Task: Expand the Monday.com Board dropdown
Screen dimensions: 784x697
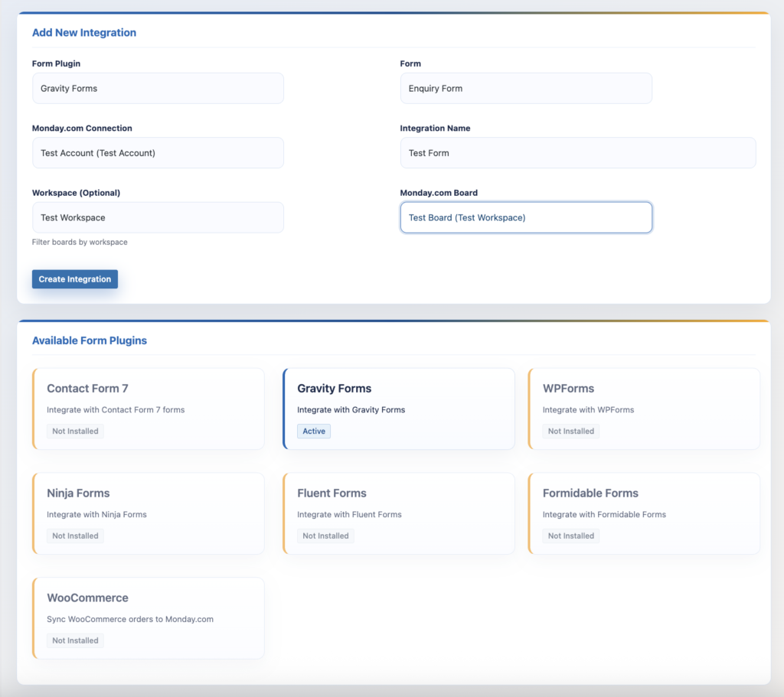Action: pyautogui.click(x=526, y=217)
